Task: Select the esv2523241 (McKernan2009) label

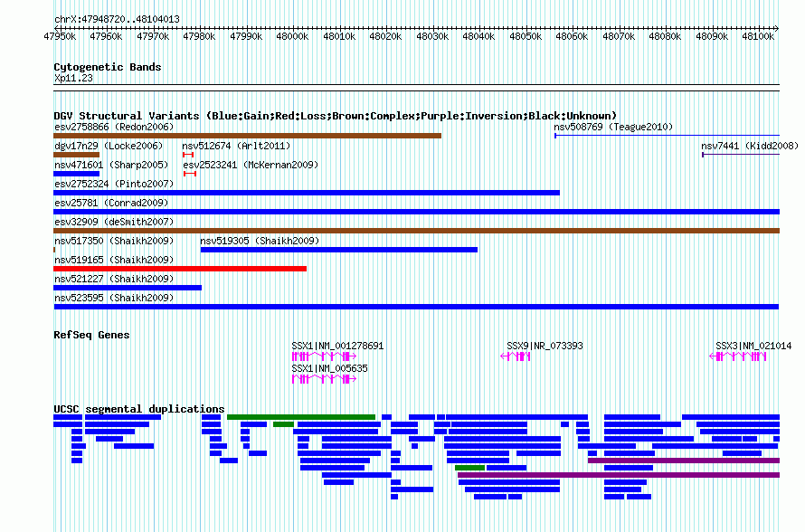Action: click(x=251, y=165)
